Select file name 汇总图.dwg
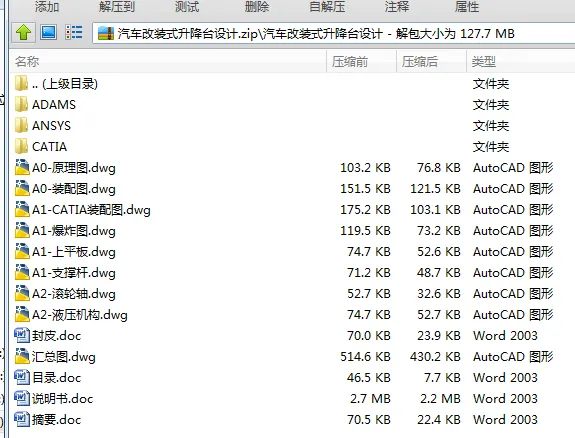Viewport: 575px width, 438px height. (x=63, y=357)
